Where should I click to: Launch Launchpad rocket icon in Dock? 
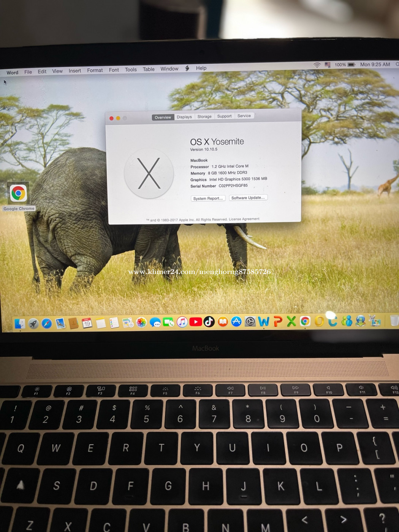click(33, 324)
